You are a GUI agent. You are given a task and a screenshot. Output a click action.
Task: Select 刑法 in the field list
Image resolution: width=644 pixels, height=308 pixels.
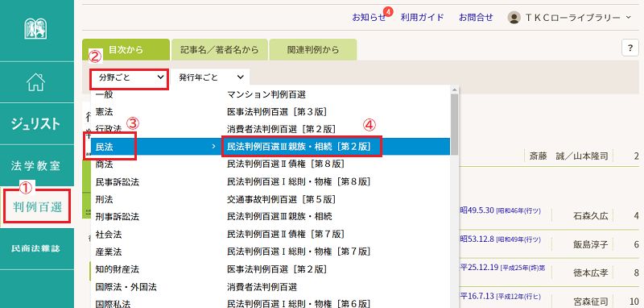104,199
